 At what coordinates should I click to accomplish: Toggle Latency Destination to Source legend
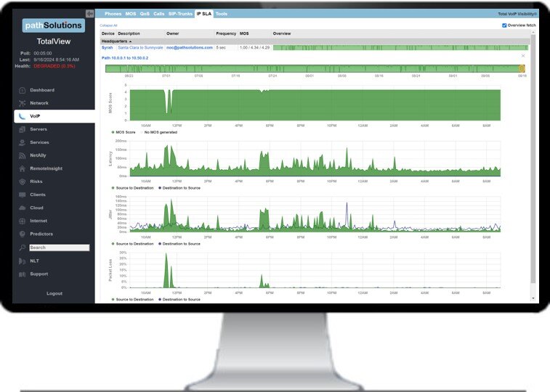tap(177, 188)
